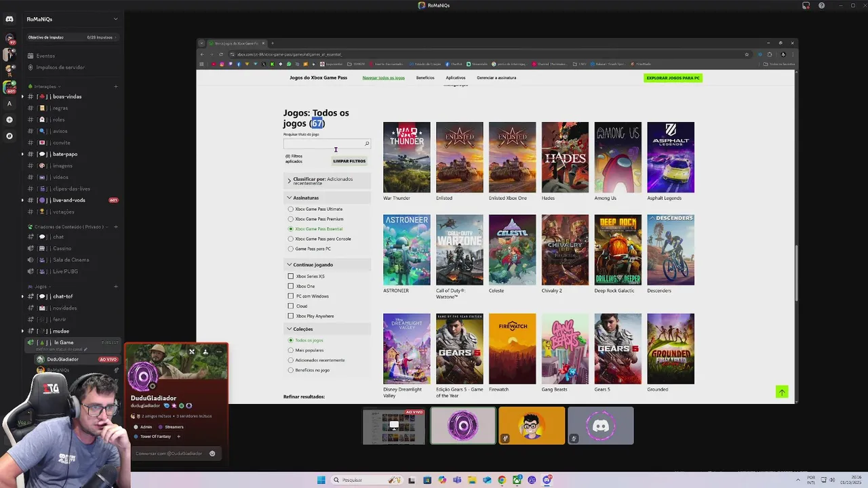Add a role with plus on profile card
The width and height of the screenshot is (868, 488).
coord(178,436)
